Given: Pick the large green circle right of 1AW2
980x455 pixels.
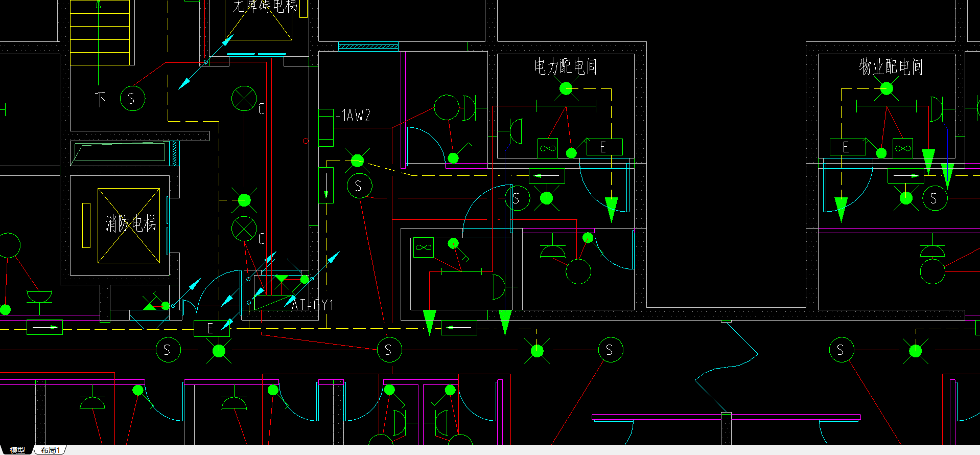Looking at the screenshot, I should (x=447, y=107).
